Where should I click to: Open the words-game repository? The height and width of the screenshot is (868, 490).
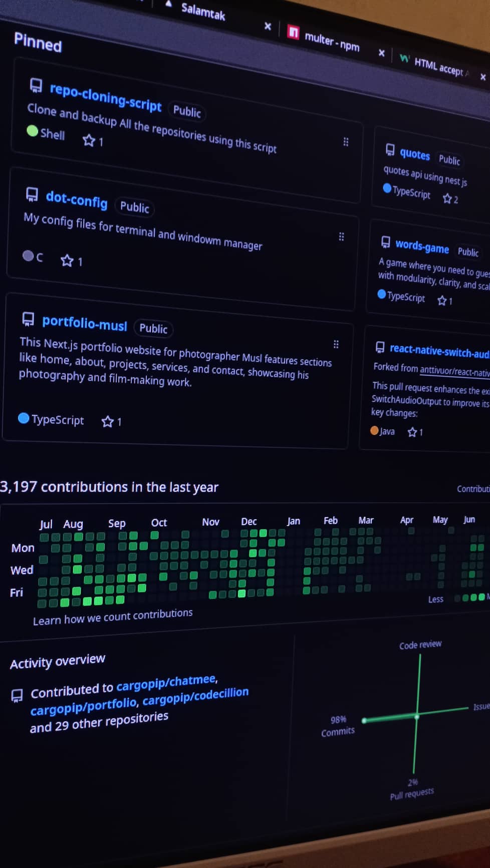pos(422,246)
